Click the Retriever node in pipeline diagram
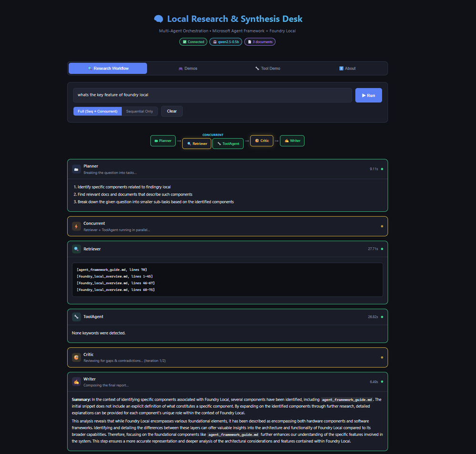Image resolution: width=476 pixels, height=454 pixels. (197, 144)
